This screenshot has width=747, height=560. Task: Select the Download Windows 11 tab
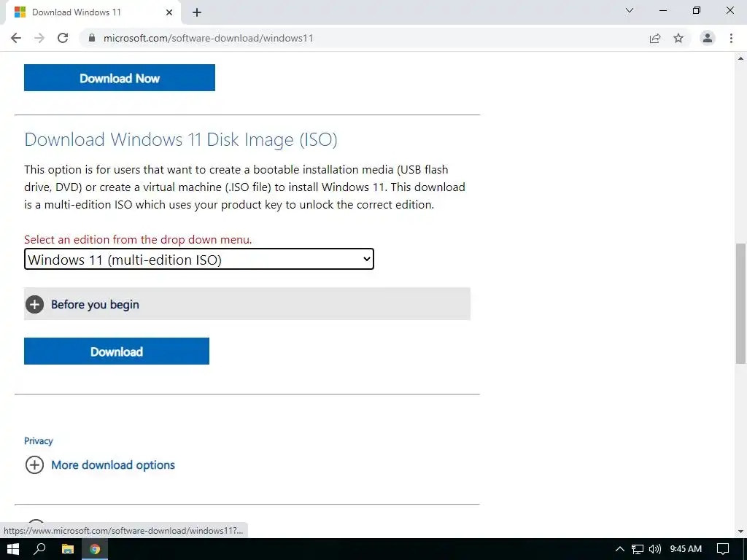point(93,12)
